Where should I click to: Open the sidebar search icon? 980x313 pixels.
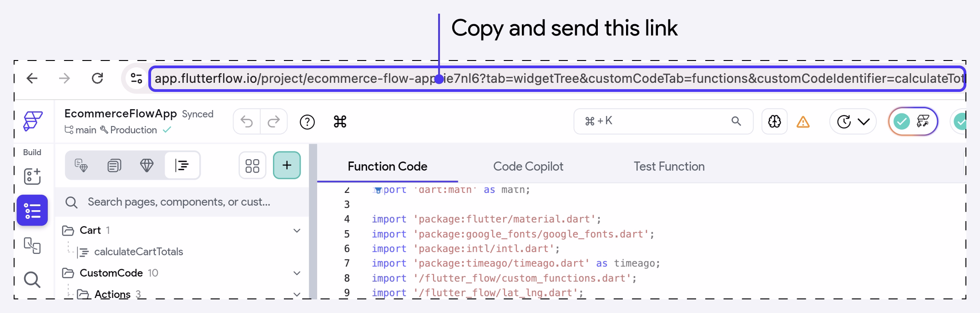(32, 279)
